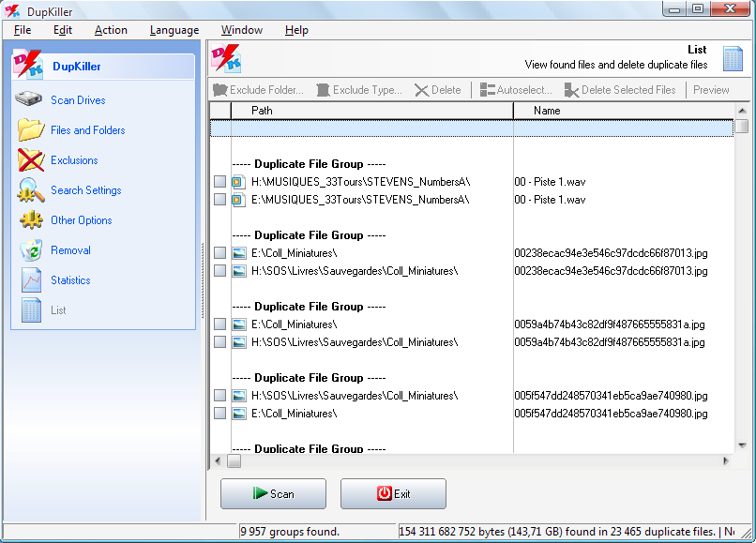Show the Statistics chart icon

31,280
